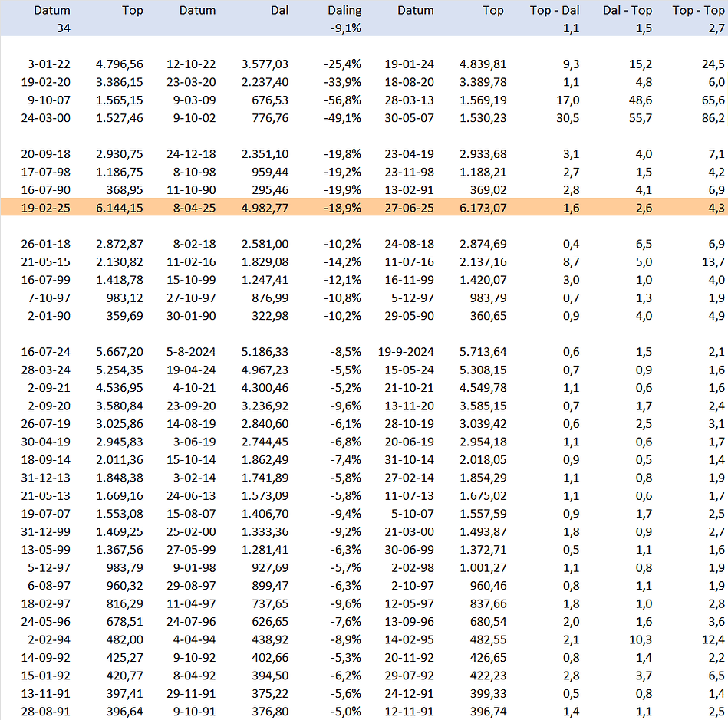728x720 pixels.
Task: Select the trough date 5-8-2024
Action: [x=191, y=352]
